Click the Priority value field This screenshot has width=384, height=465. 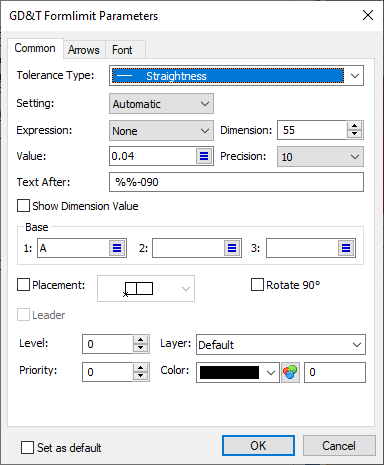coord(108,372)
